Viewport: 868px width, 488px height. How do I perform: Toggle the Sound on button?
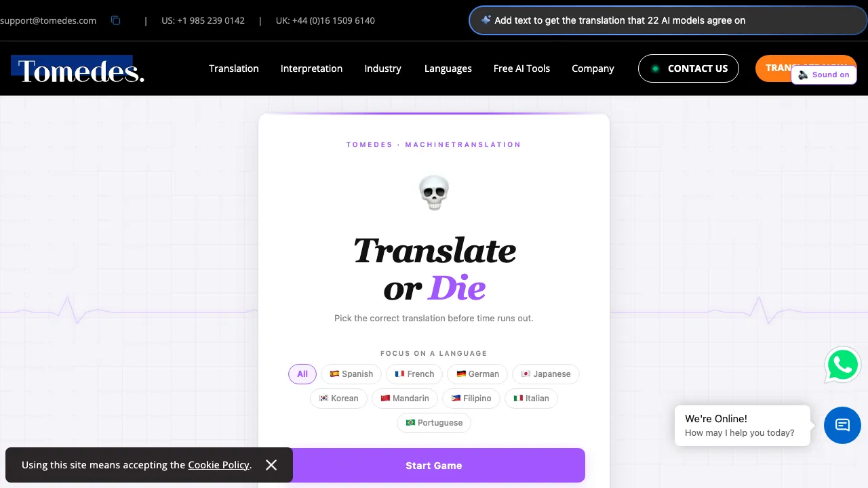pyautogui.click(x=824, y=75)
